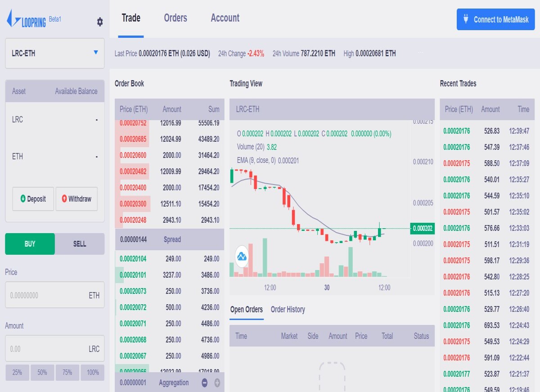Select ask price 0.00020685 in order book
Image resolution: width=540 pixels, height=392 pixels.
pos(133,139)
